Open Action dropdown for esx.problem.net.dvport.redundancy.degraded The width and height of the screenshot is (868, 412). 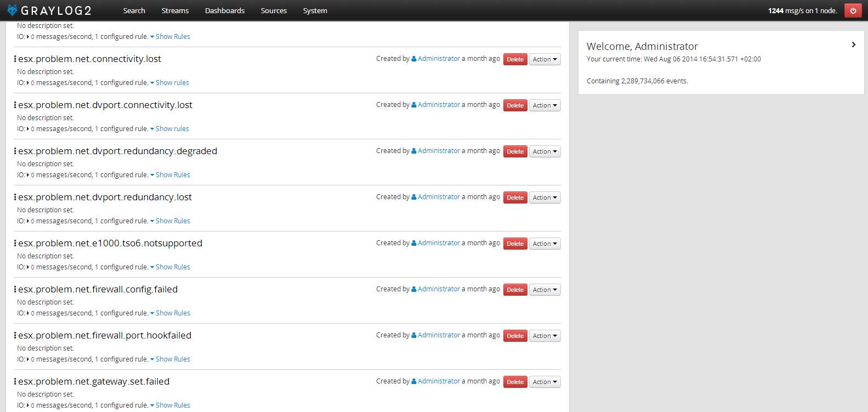tap(544, 151)
